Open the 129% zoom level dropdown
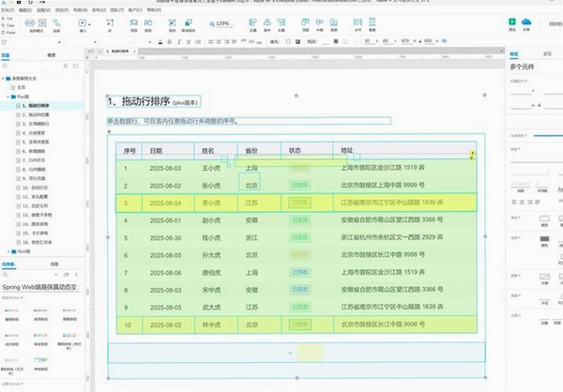Viewport: 563px width, 392px height. 222,23
